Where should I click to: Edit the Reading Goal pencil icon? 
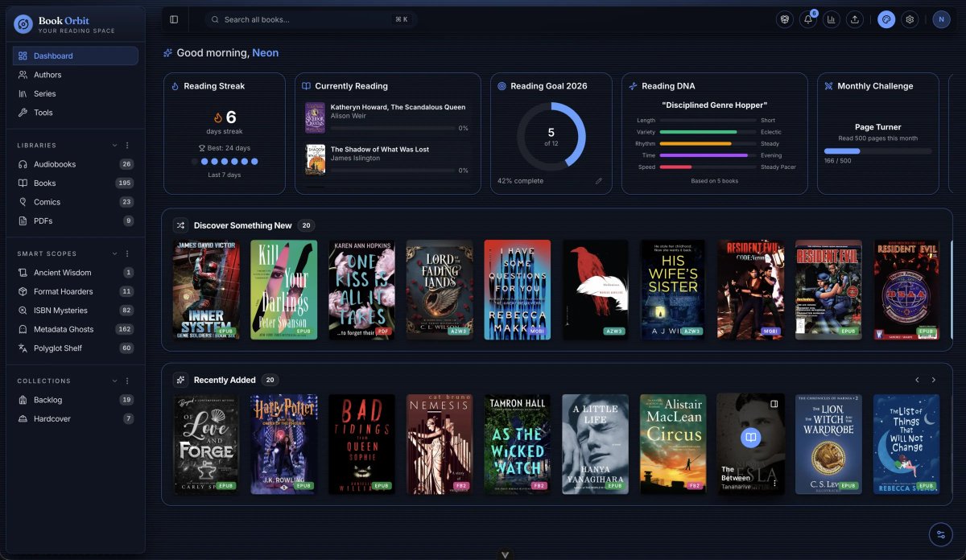coord(599,181)
